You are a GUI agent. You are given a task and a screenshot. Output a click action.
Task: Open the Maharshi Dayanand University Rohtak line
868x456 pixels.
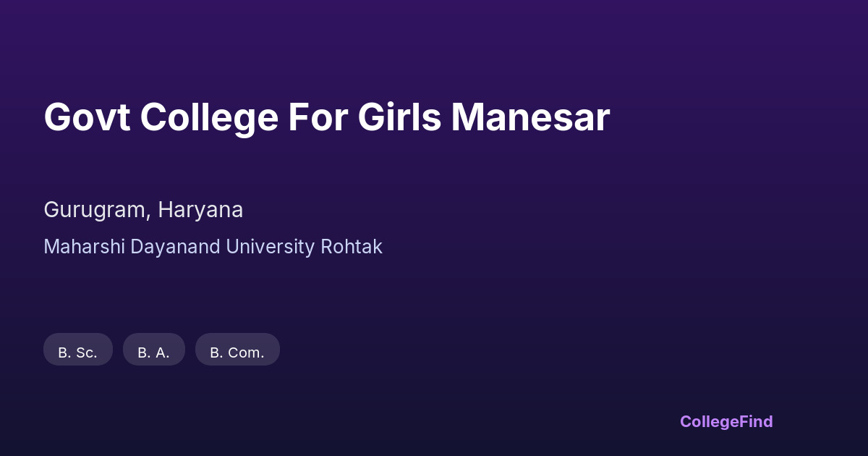click(213, 247)
